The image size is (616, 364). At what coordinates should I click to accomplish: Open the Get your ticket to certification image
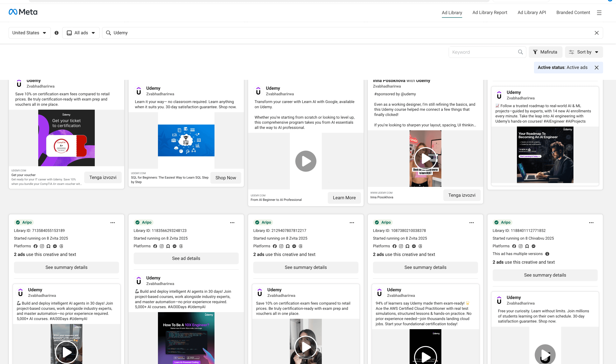pos(66,138)
